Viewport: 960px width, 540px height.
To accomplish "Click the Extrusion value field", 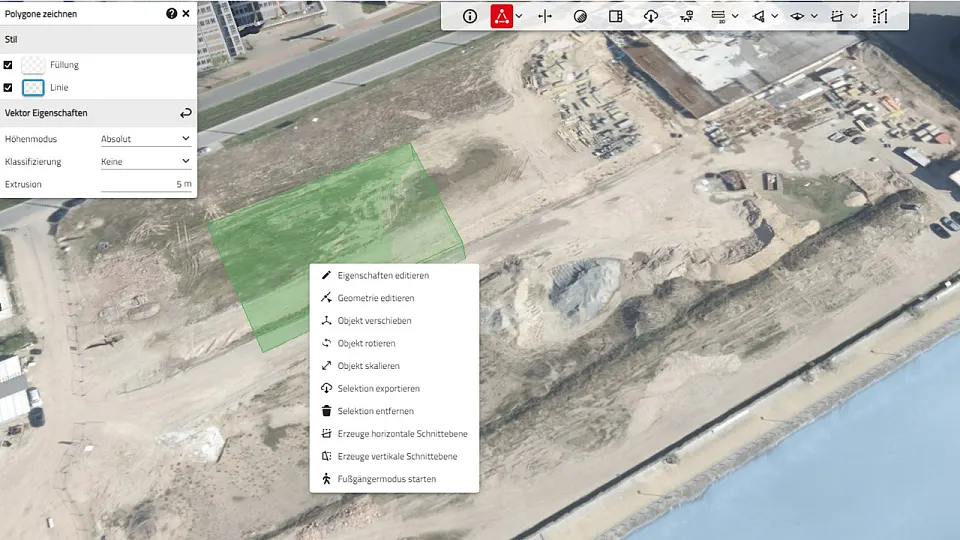I will click(x=146, y=184).
